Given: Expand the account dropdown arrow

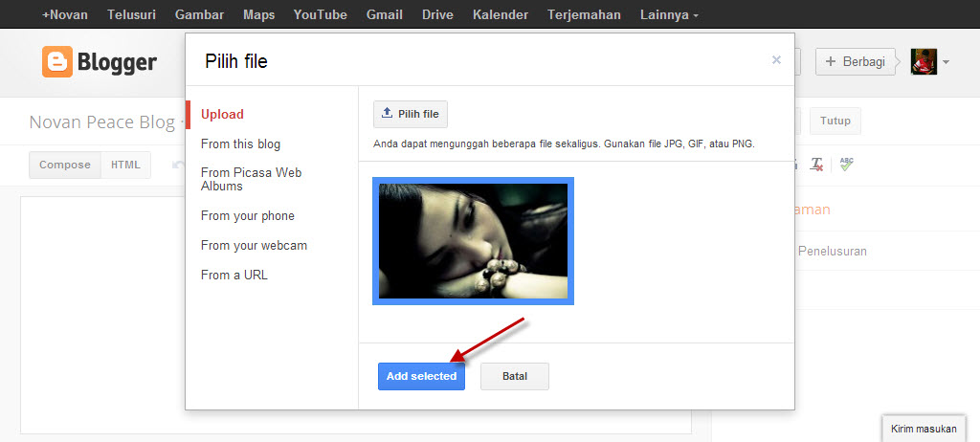Looking at the screenshot, I should 946,62.
